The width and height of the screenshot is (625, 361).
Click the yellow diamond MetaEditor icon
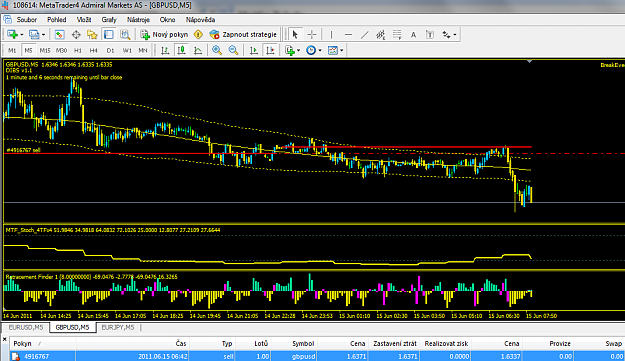pos(198,35)
